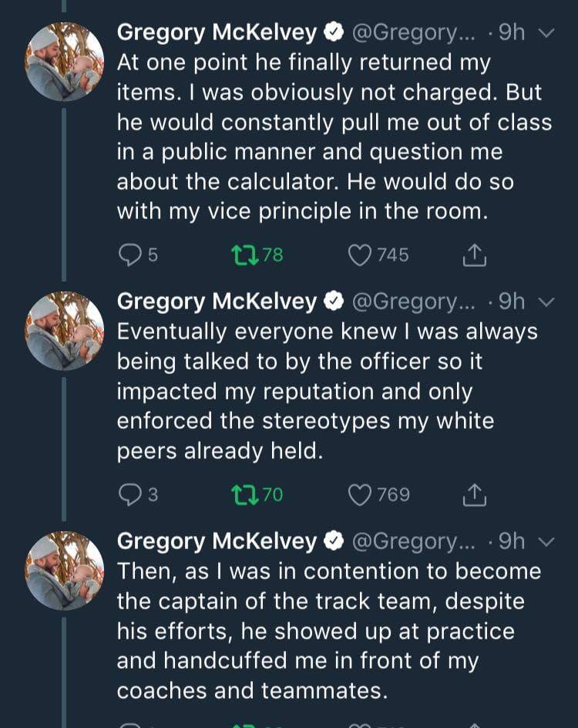
Task: Retweet the tweet with 78 retweets
Action: pyautogui.click(x=244, y=254)
